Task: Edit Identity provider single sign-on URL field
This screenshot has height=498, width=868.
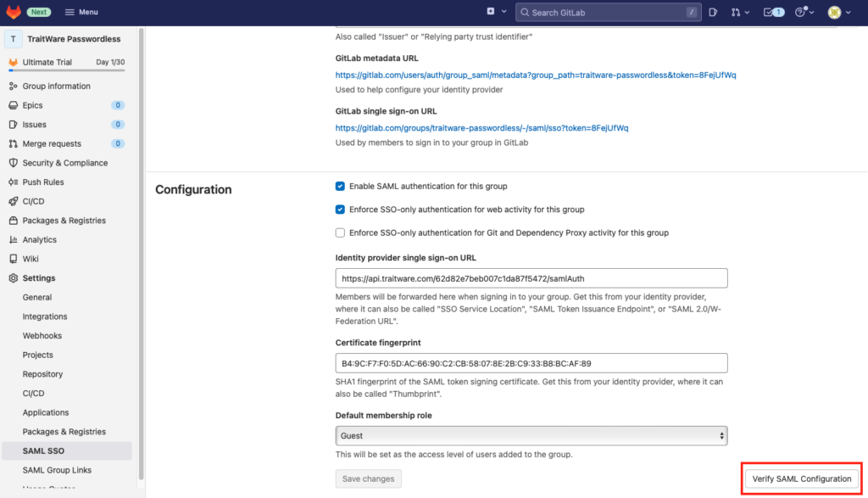Action: click(x=531, y=278)
